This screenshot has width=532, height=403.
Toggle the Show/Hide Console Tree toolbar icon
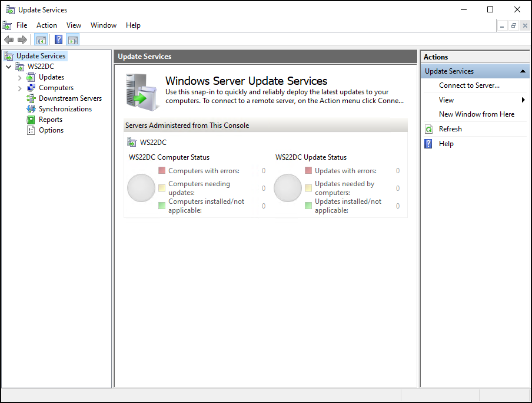point(41,39)
